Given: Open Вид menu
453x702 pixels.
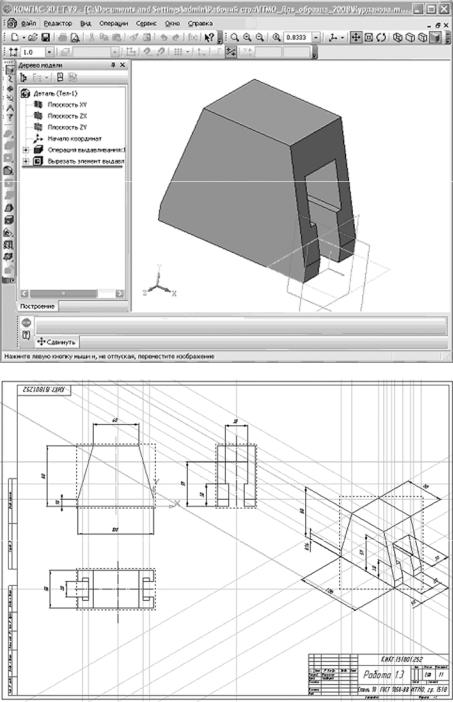Looking at the screenshot, I should (x=85, y=23).
